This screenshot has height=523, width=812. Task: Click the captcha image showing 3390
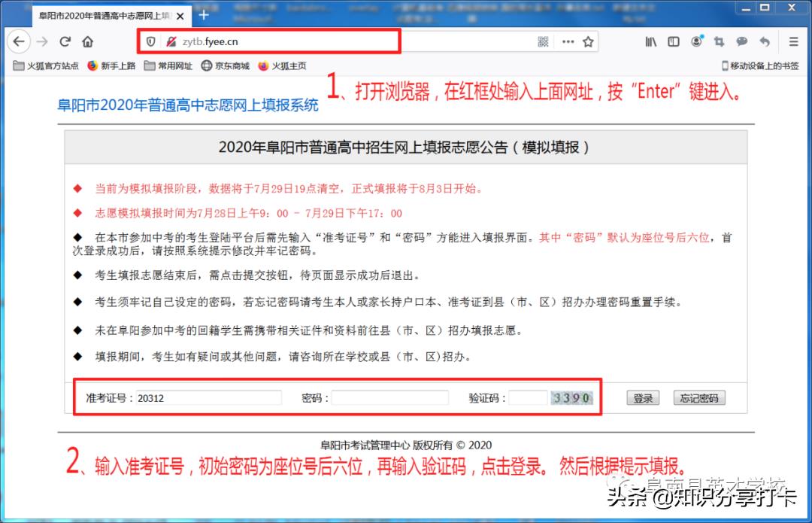pos(571,398)
